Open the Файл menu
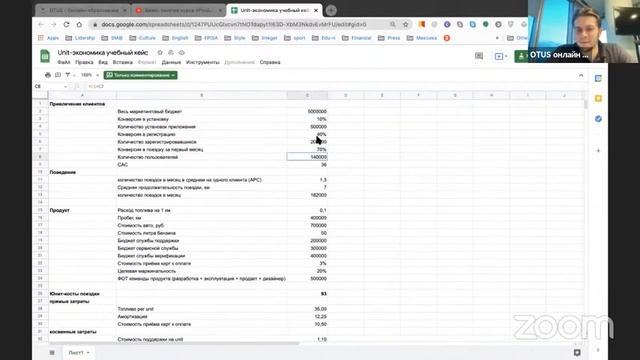Screen dimensions: 640x360 click(x=64, y=62)
